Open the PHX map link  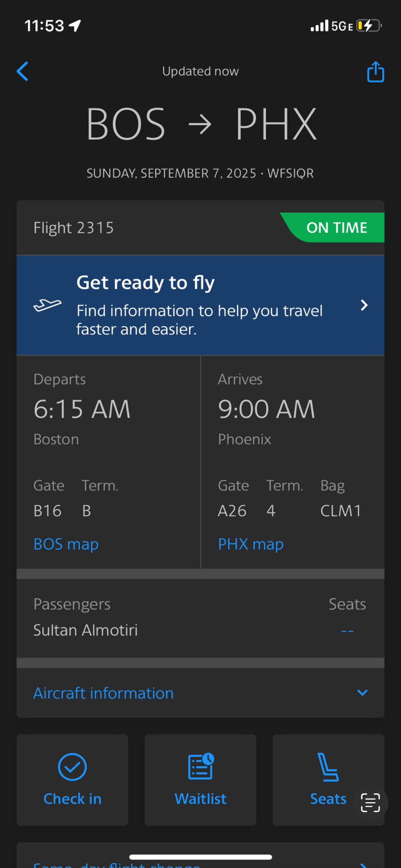[251, 544]
